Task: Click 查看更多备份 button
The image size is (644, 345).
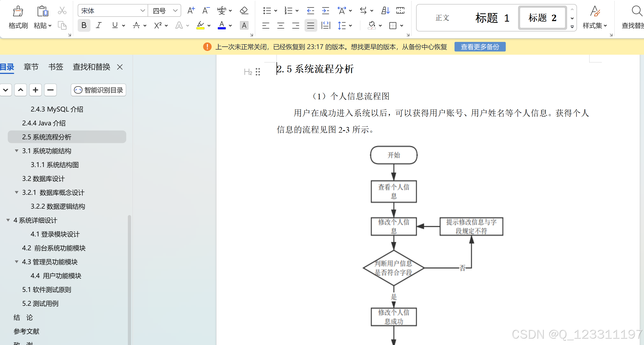Action: 480,47
